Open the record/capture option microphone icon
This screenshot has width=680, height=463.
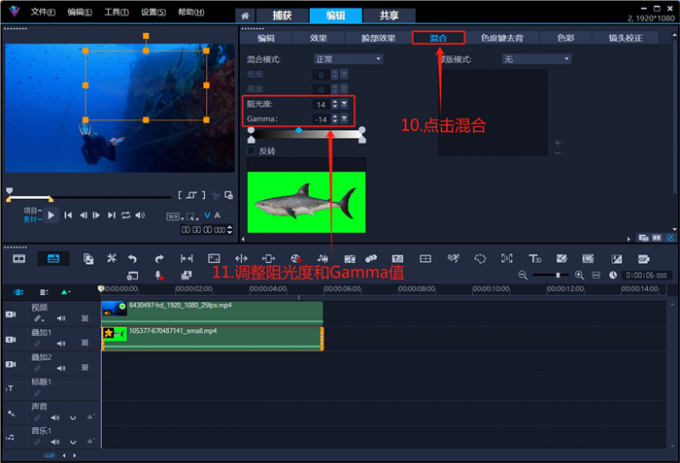click(159, 275)
